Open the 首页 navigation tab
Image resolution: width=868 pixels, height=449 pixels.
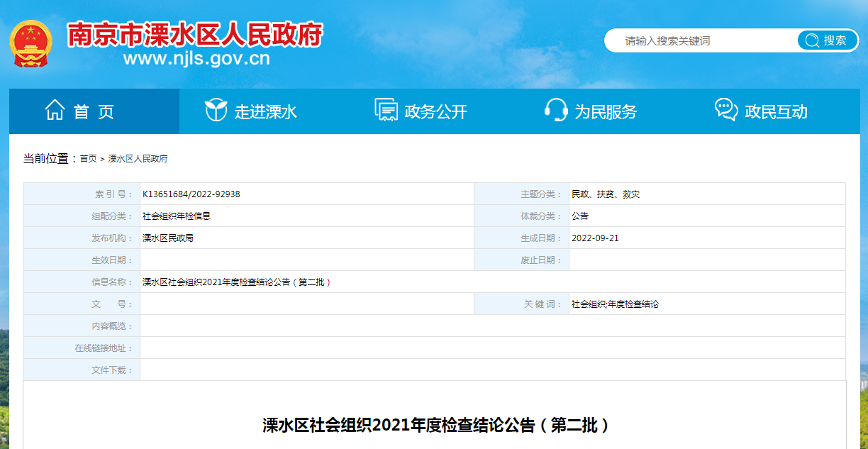pyautogui.click(x=94, y=111)
